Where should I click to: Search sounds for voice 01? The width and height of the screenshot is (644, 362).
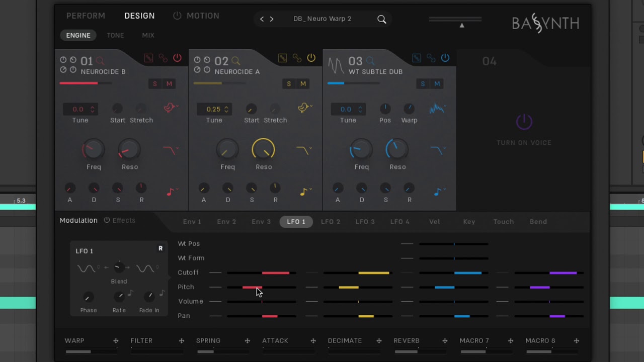pos(100,61)
